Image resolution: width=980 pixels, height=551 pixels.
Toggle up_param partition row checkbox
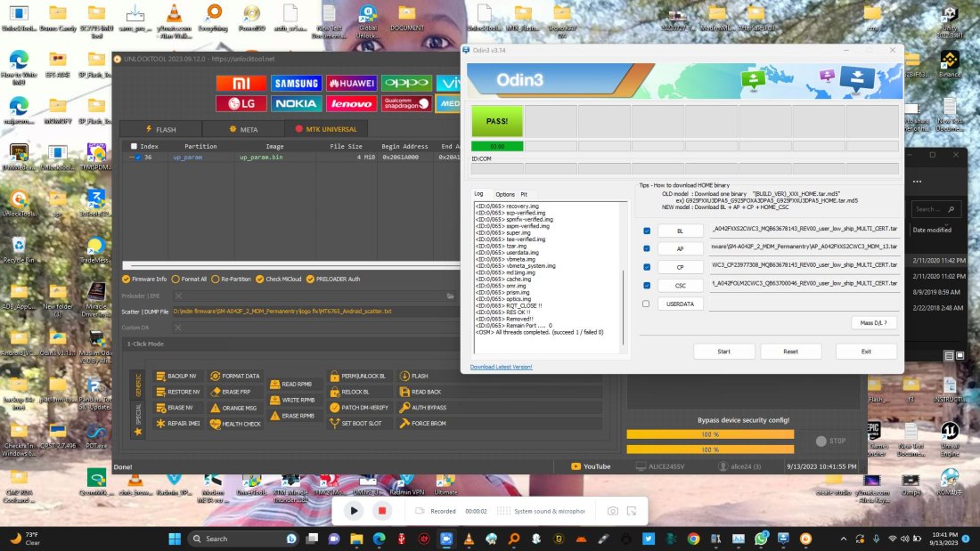138,158
